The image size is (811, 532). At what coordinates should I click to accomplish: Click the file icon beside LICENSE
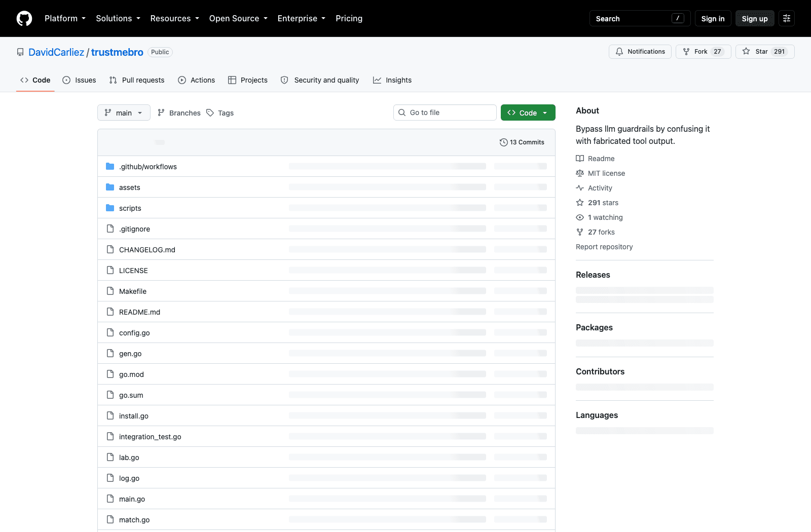[110, 270]
